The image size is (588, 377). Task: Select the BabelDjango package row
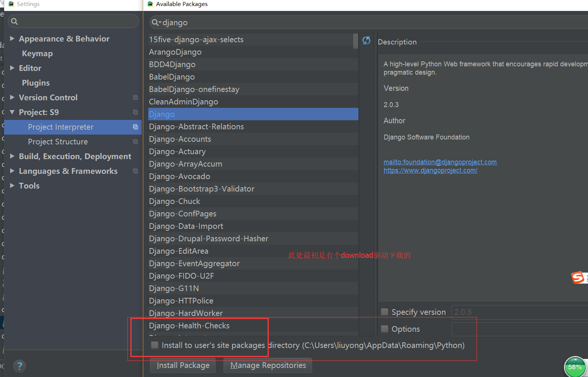coord(253,77)
